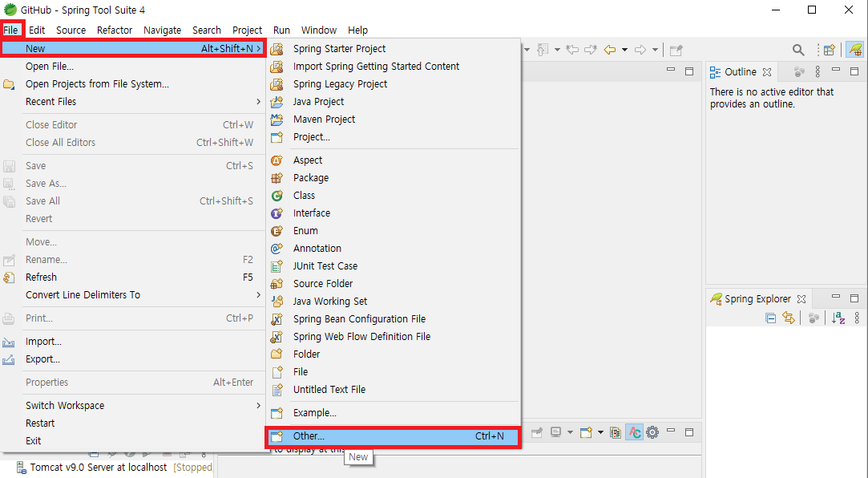Open the Help menu
This screenshot has height=478, width=868.
click(357, 30)
